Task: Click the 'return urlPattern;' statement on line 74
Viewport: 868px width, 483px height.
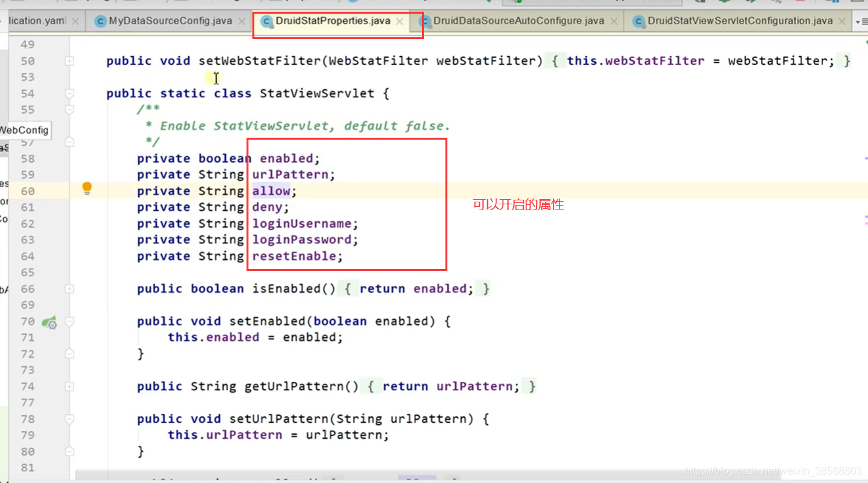Action: tap(451, 386)
